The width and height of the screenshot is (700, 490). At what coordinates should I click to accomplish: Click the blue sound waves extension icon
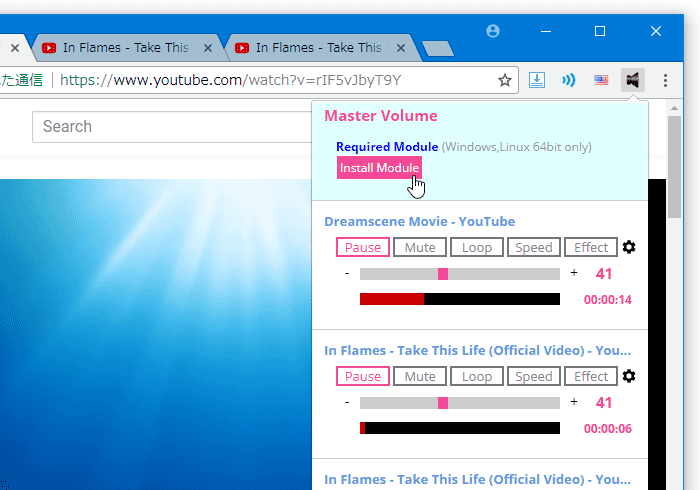[569, 80]
